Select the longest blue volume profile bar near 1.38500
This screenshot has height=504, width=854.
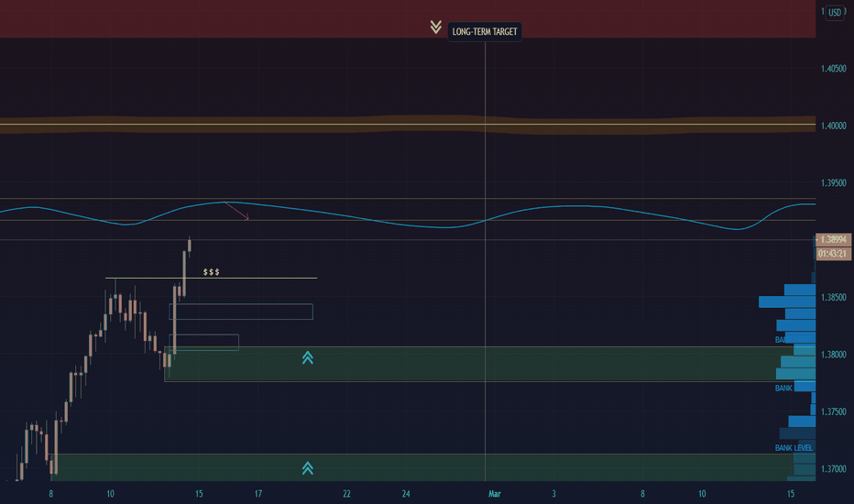[787, 301]
